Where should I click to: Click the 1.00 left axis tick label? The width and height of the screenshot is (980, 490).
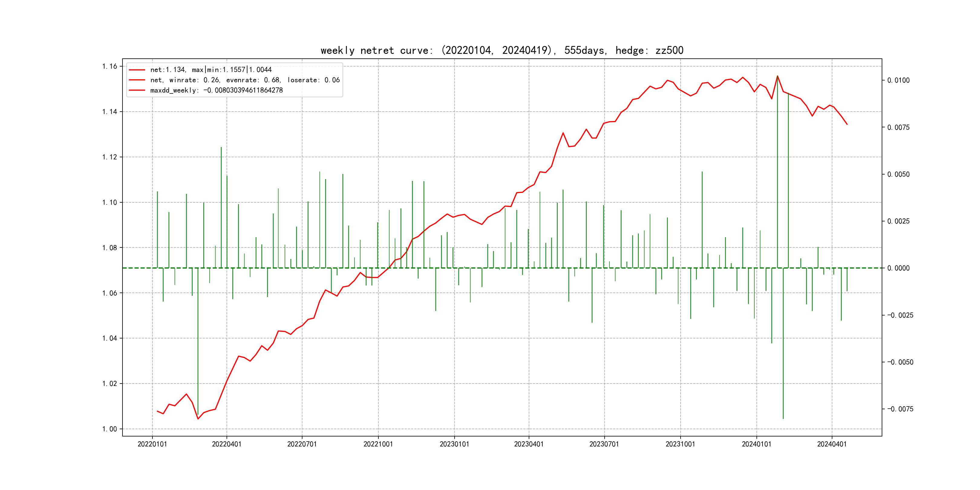[109, 429]
